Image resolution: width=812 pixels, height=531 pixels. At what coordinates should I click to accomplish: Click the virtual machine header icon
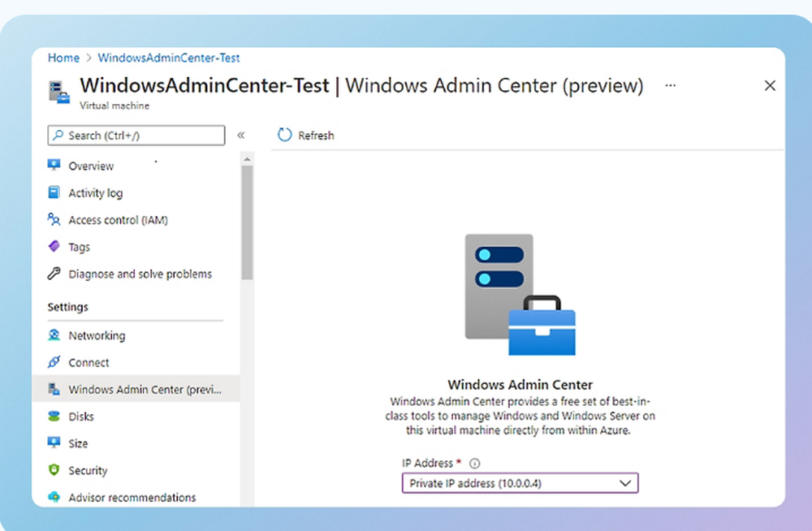(59, 93)
